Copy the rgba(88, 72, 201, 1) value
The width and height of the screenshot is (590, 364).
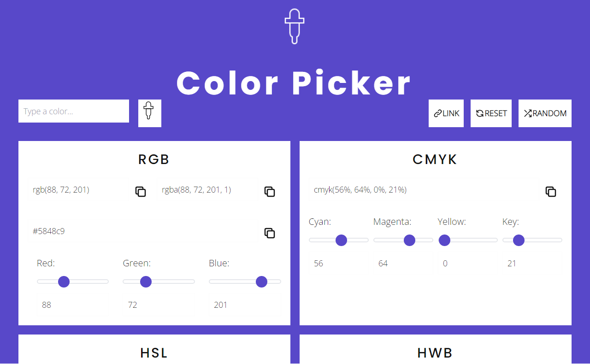(270, 192)
